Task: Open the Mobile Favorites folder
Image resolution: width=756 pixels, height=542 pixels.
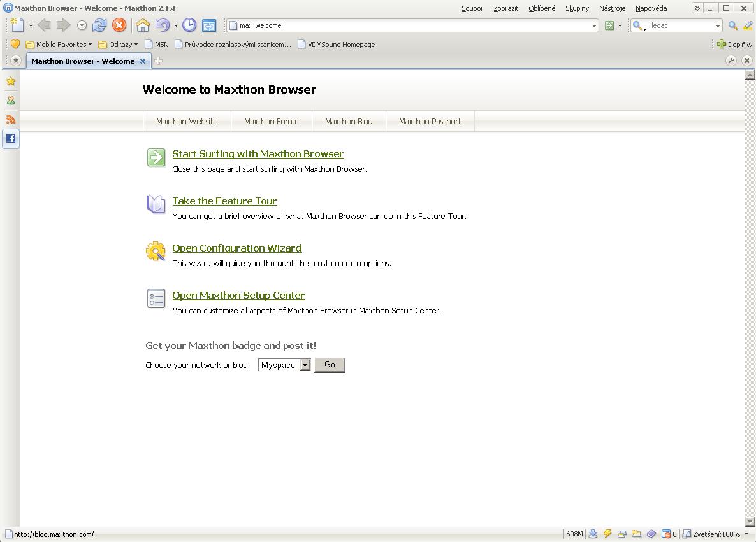Action: pyautogui.click(x=59, y=45)
